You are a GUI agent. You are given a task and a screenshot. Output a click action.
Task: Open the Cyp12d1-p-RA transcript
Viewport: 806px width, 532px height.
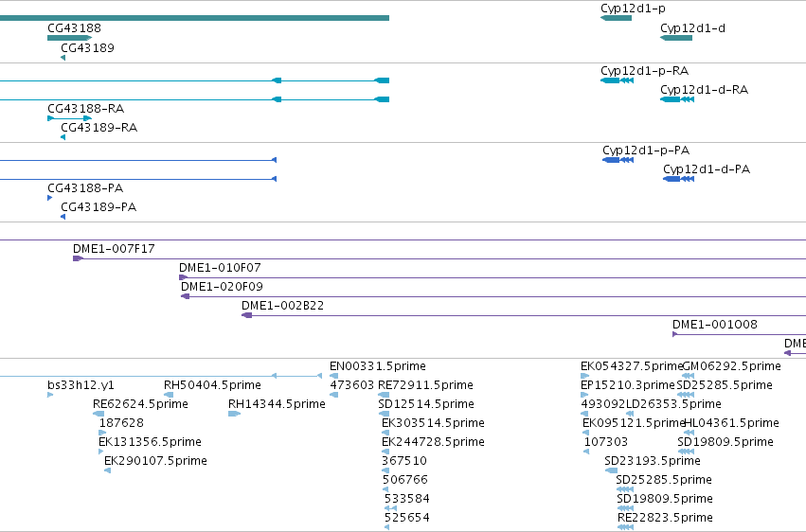click(x=617, y=80)
